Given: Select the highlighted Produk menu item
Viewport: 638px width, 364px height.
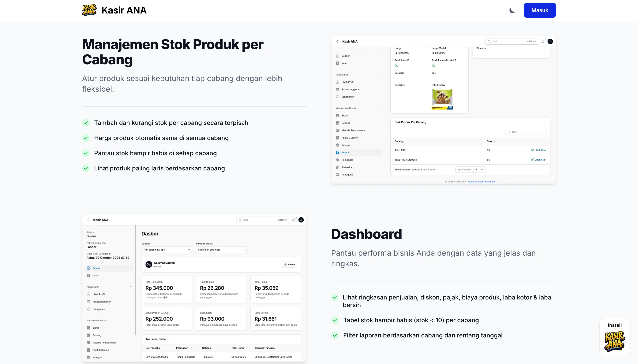Looking at the screenshot, I should pyautogui.click(x=359, y=153).
